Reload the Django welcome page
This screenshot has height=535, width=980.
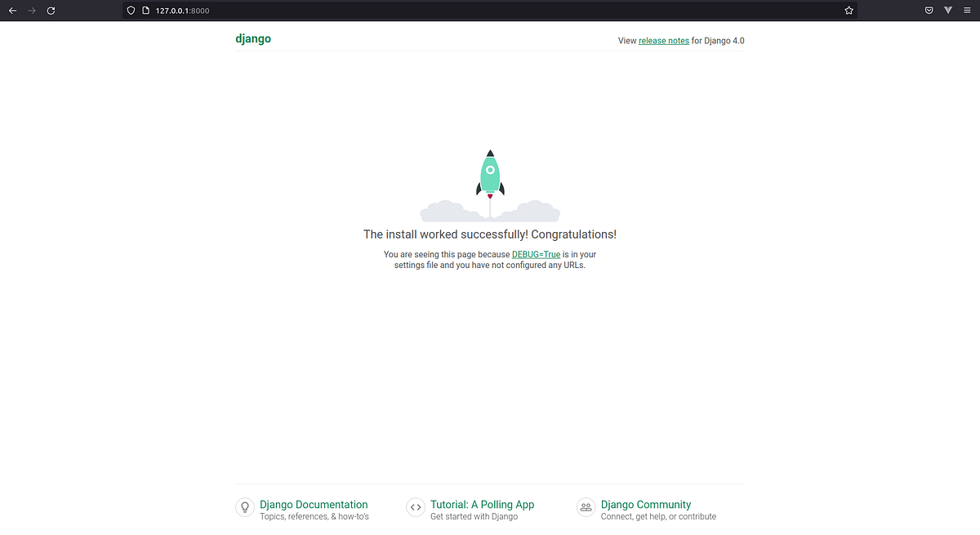(x=51, y=10)
